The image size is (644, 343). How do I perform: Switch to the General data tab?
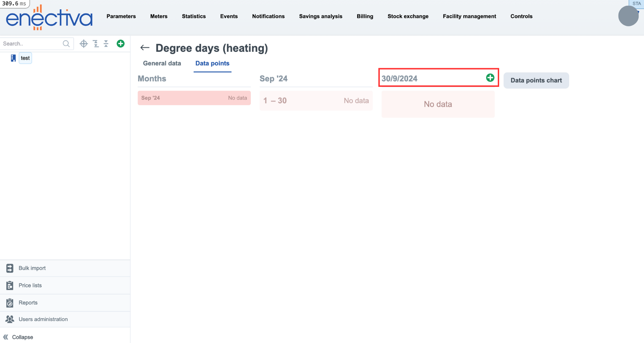click(162, 64)
